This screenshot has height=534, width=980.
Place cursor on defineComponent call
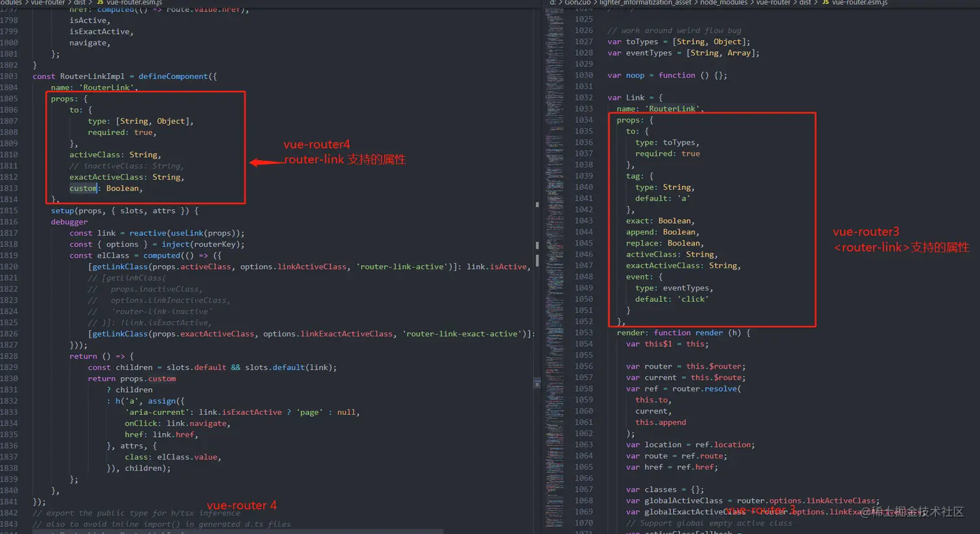click(173, 76)
